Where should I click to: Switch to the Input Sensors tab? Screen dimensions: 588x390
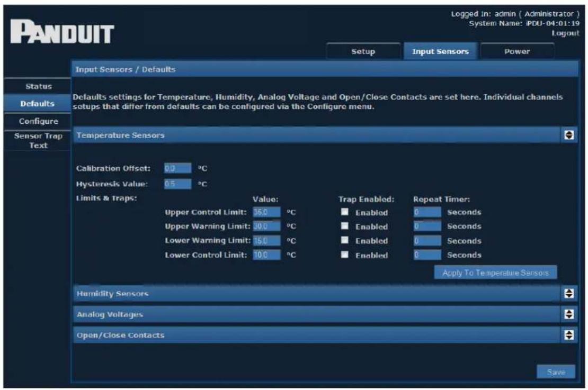440,51
